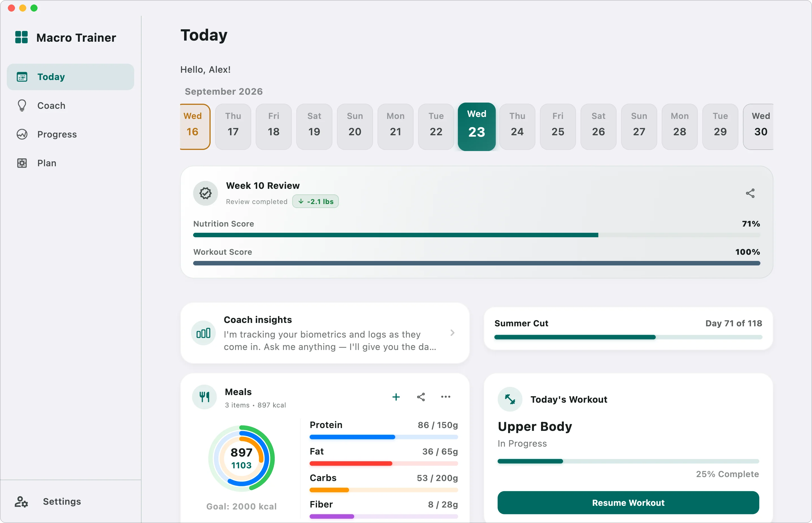Click the Workout Score progress bar

tap(477, 263)
